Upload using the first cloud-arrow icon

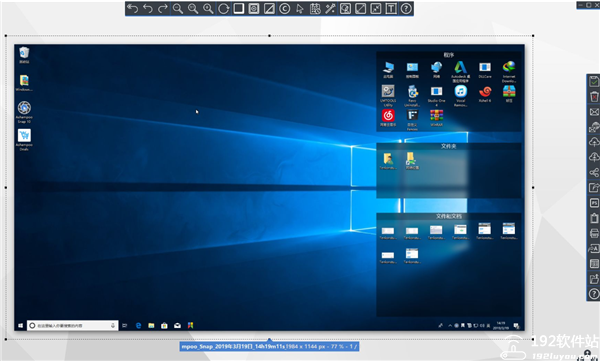pyautogui.click(x=594, y=142)
